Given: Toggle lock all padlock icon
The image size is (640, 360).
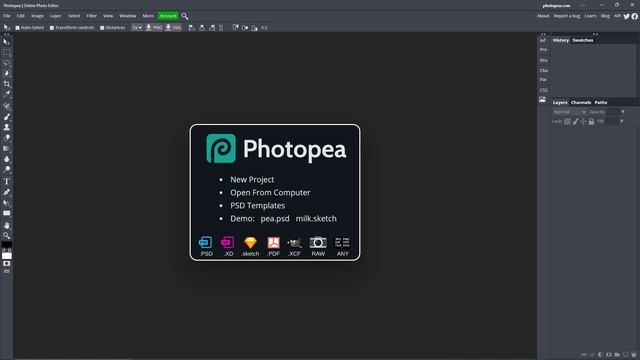Looking at the screenshot, I should [591, 122].
